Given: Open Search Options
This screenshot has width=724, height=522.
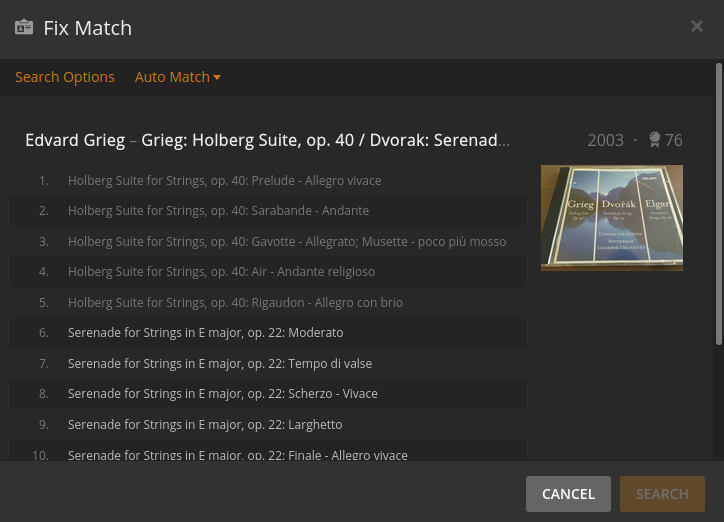Looking at the screenshot, I should tap(65, 77).
